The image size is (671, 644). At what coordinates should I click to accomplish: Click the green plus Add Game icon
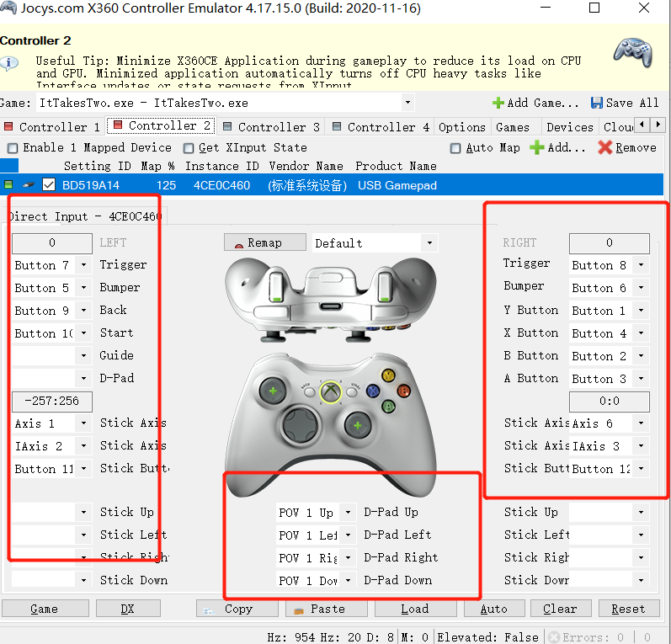point(498,103)
